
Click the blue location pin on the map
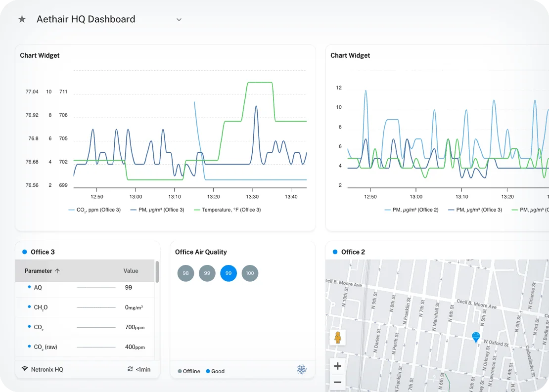point(476,337)
